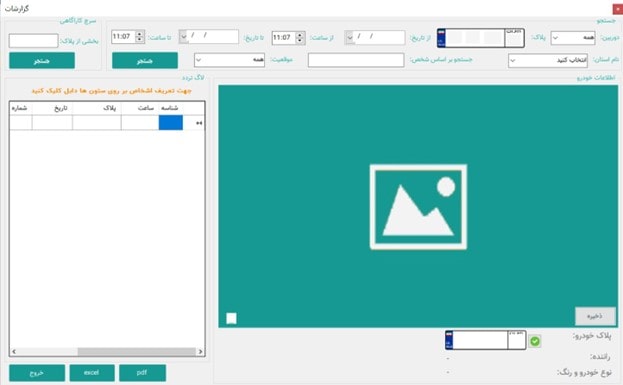Open the province dropdown انتخاب کنید
The width and height of the screenshot is (623, 385).
tap(548, 61)
